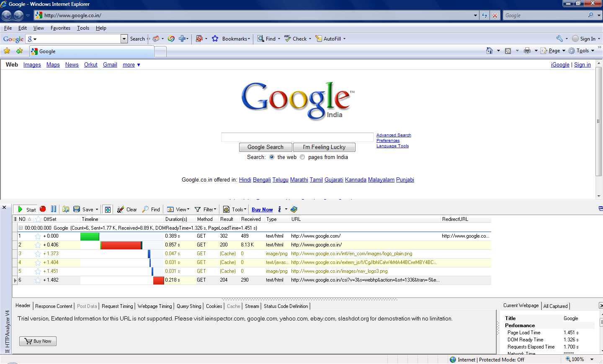
Task: Switch to the Request Timing tab
Action: coord(117,306)
